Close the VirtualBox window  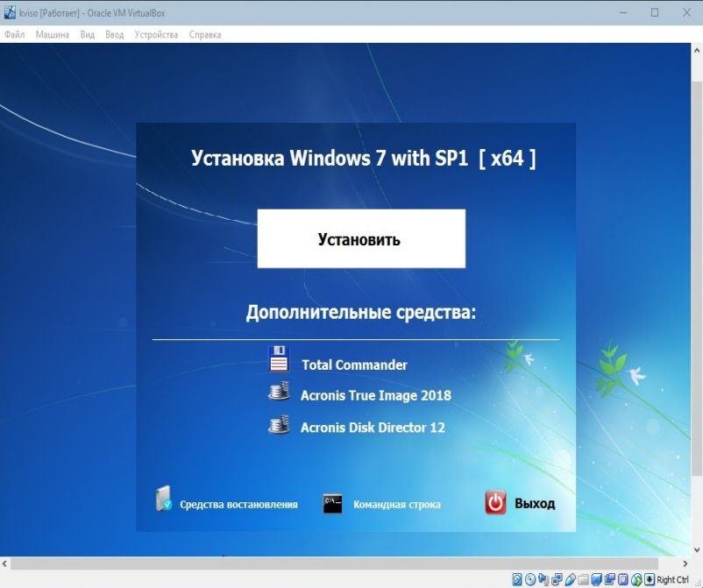click(x=686, y=13)
